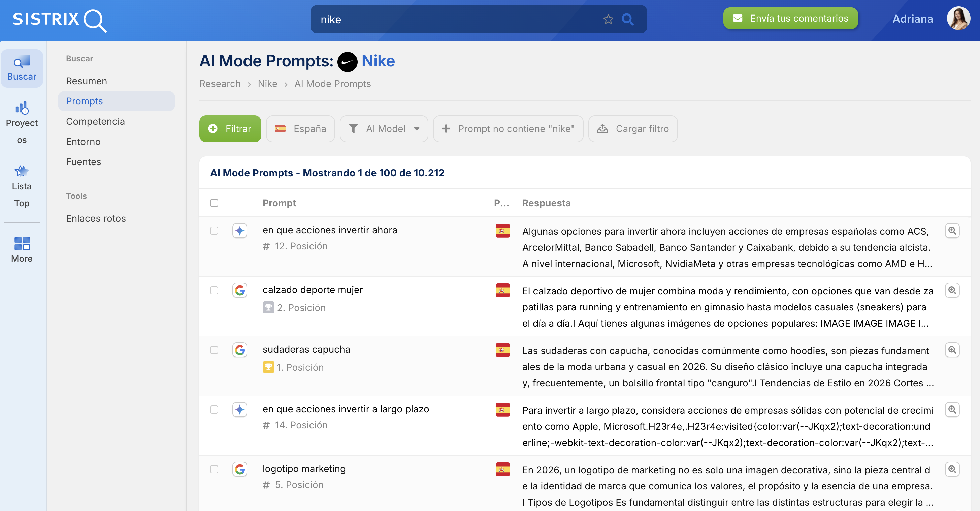
Task: Add the 'Prompt no contiene nike' filter
Action: click(508, 129)
